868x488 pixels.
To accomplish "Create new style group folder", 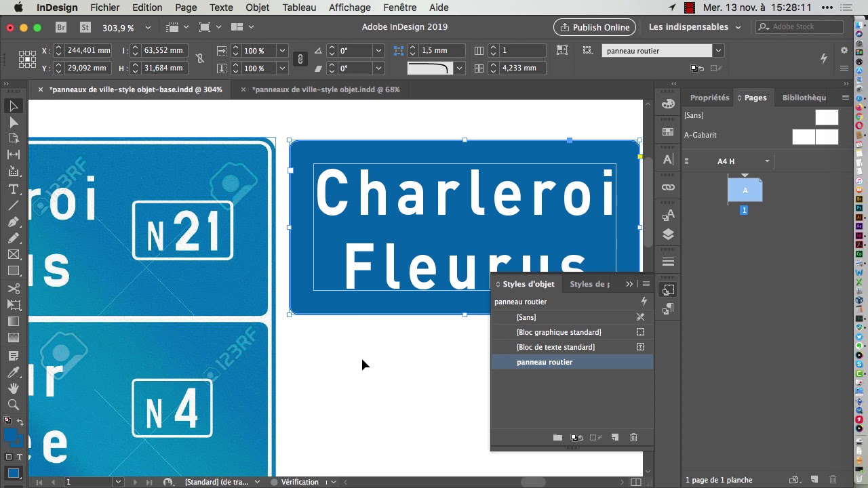I will (x=557, y=437).
